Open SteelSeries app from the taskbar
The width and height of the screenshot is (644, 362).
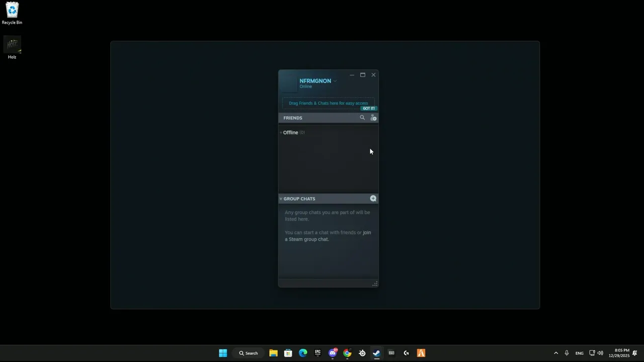pos(362,353)
